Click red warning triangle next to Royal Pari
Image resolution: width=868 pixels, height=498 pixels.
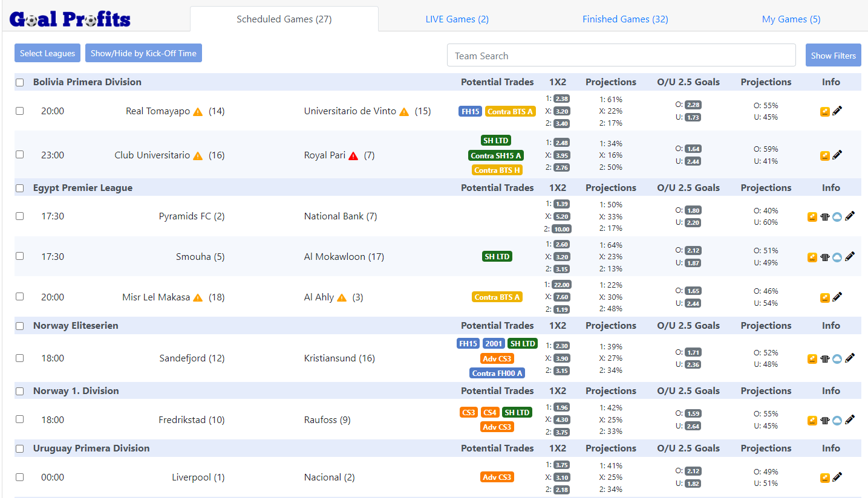[x=353, y=156]
